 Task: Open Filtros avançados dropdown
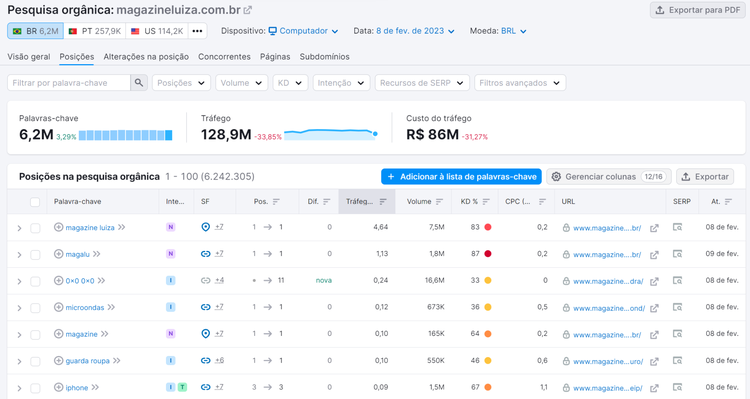click(520, 83)
